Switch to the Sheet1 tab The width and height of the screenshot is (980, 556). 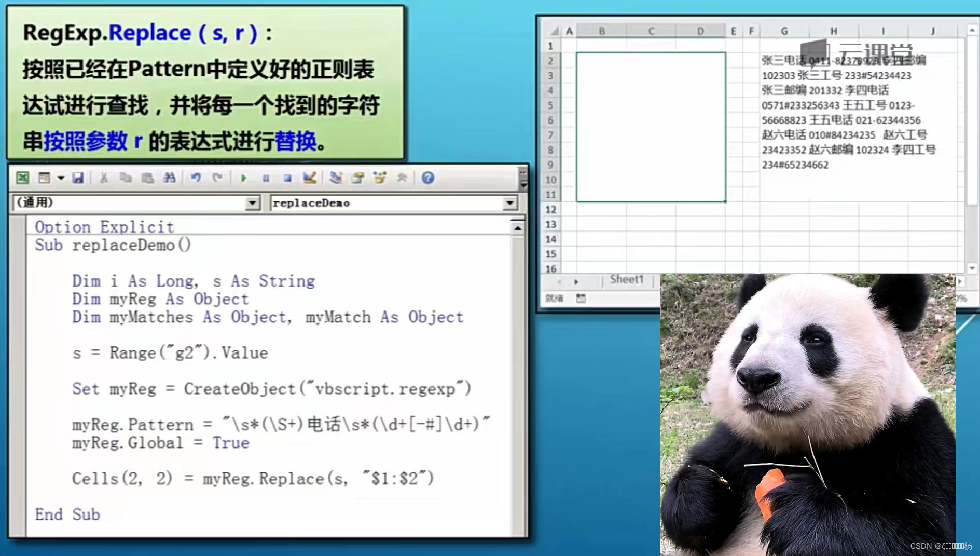pos(626,280)
